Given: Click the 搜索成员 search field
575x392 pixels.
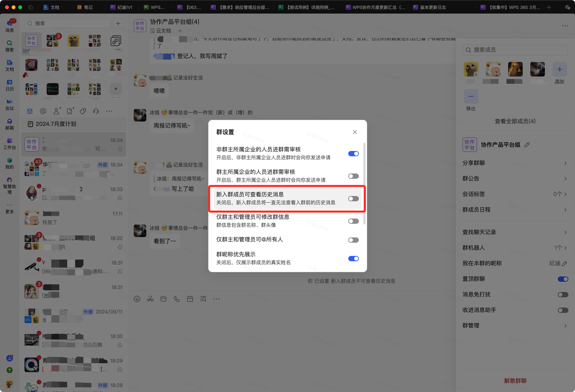Looking at the screenshot, I should point(515,50).
